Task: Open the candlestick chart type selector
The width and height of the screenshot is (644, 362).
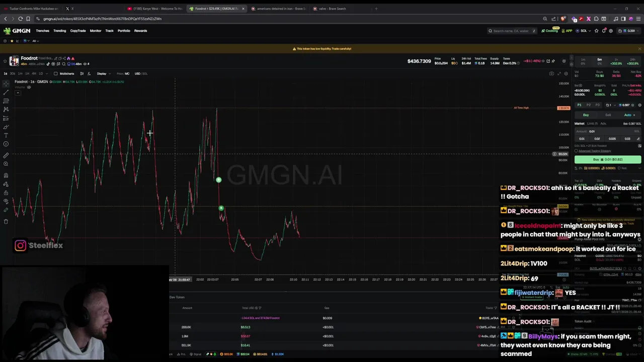Action: click(x=82, y=74)
